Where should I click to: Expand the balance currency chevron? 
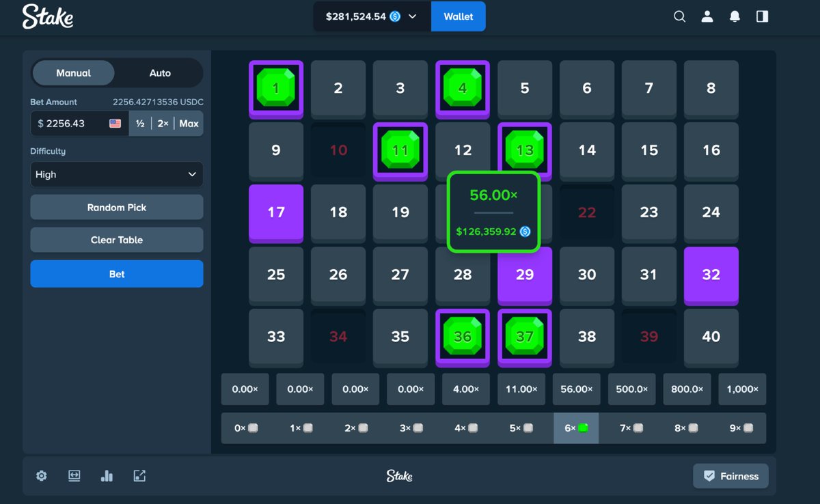(412, 16)
